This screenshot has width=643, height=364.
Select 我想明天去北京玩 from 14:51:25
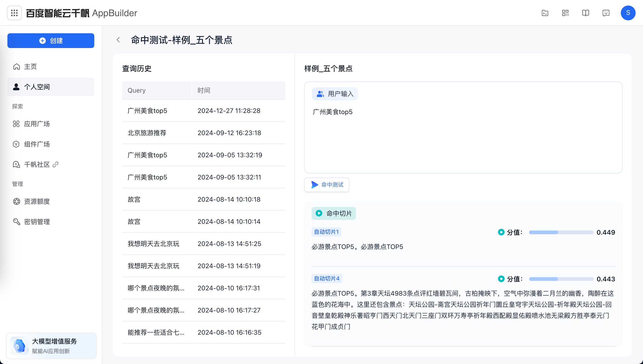coord(203,244)
